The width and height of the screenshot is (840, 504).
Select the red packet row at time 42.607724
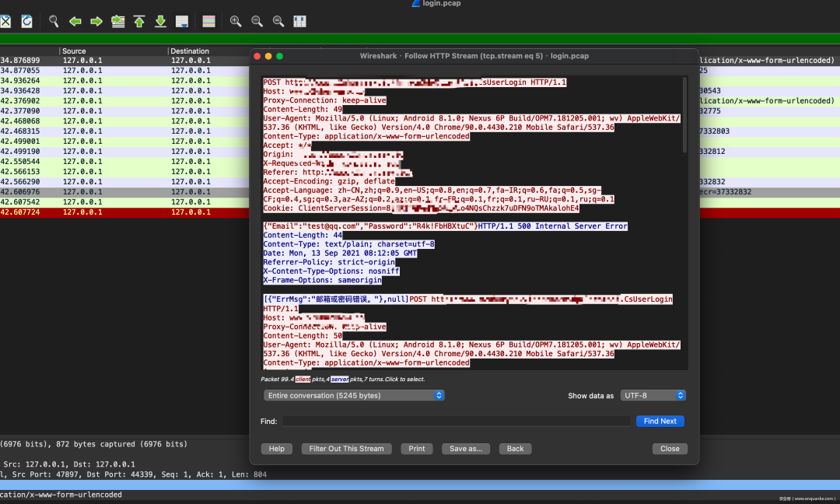click(x=124, y=212)
